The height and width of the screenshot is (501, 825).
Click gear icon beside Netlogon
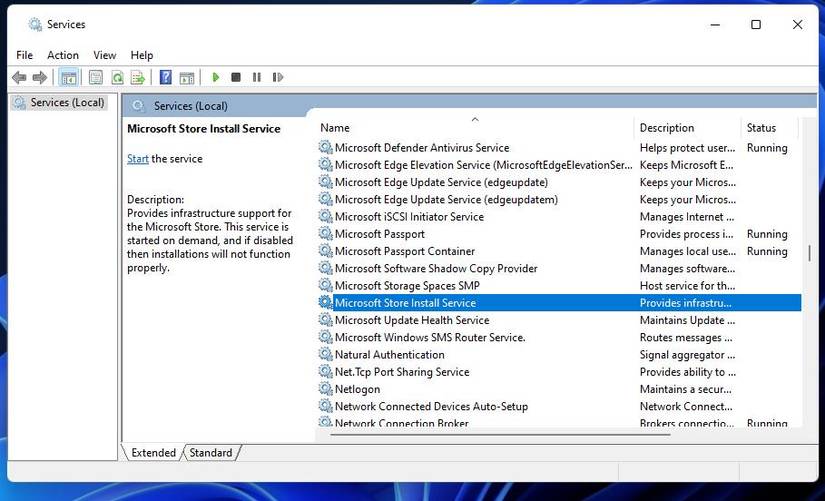pos(326,389)
